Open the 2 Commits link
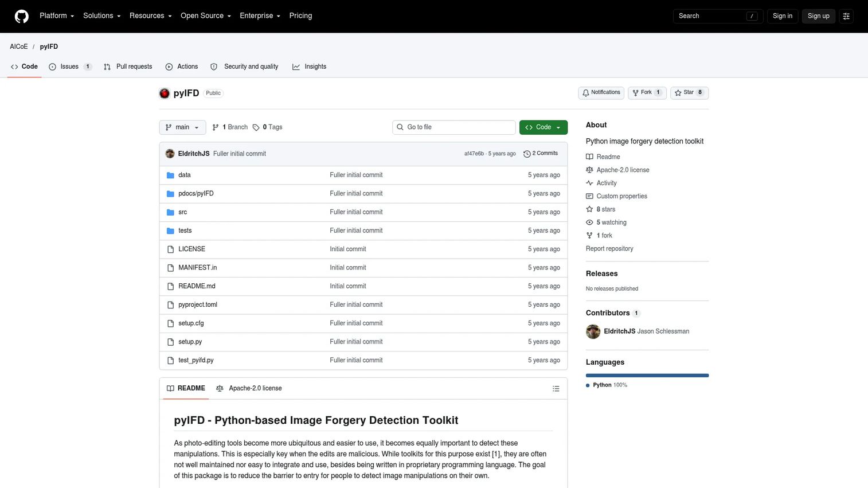The width and height of the screenshot is (868, 488). pyautogui.click(x=541, y=154)
